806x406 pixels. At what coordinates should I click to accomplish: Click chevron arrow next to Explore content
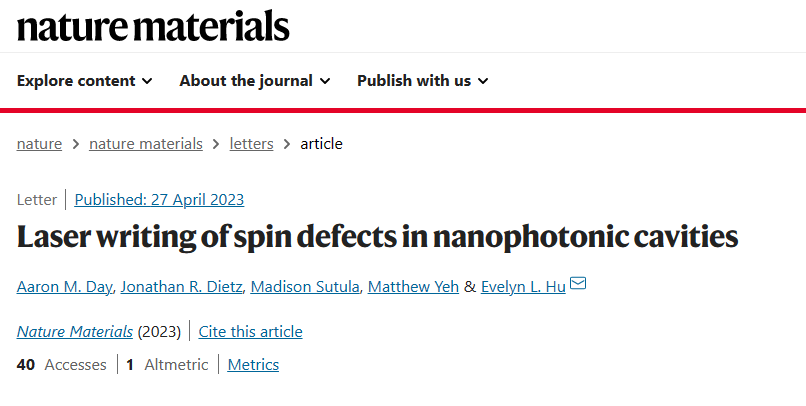147,81
